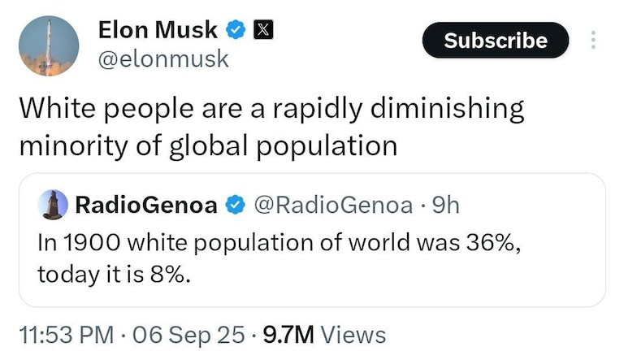The image size is (624, 364).
Task: Open the @RadioGenoa handle in quoted post
Action: (x=333, y=205)
